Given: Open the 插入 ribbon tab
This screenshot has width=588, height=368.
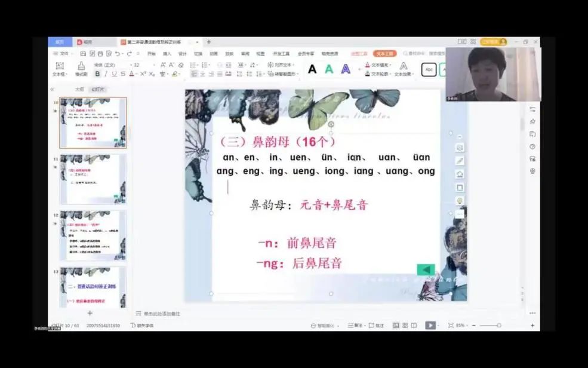Looking at the screenshot, I should tap(167, 54).
